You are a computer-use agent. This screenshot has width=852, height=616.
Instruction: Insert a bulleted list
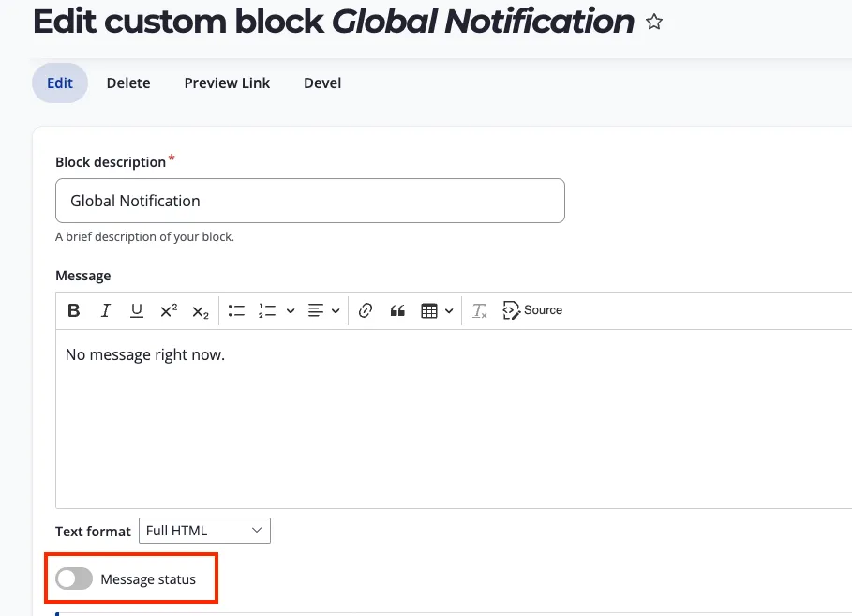(236, 310)
